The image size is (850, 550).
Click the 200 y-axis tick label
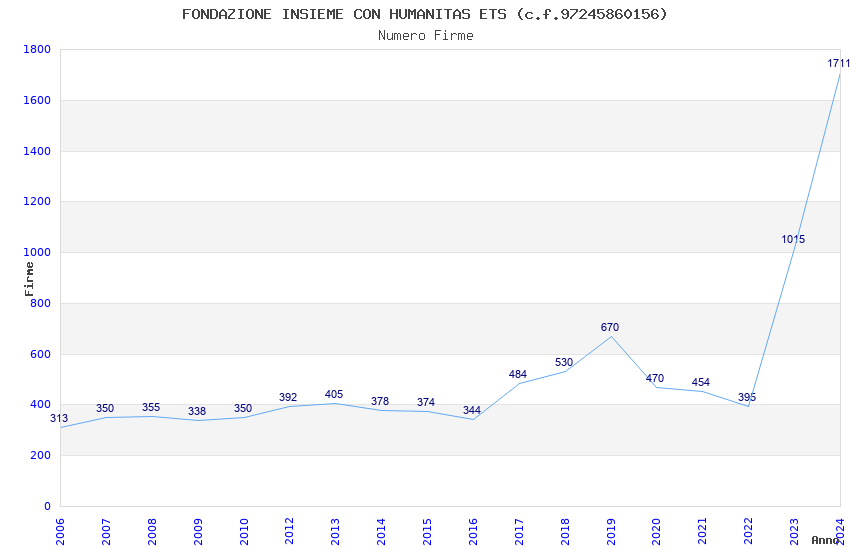tap(40, 456)
